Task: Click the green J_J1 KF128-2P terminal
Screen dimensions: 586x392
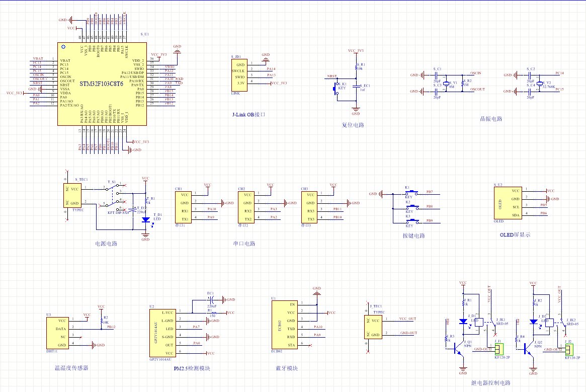Action: click(x=498, y=349)
